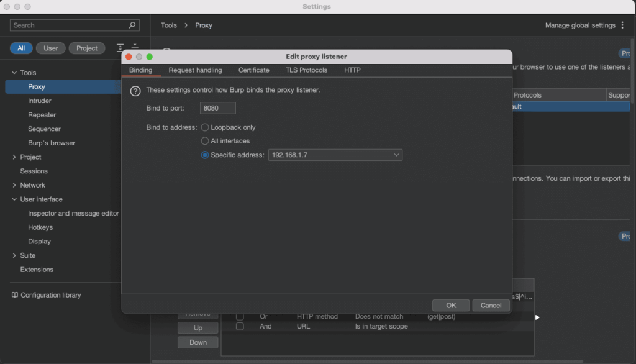
Task: Toggle the And URL rule checkbox
Action: pyautogui.click(x=240, y=326)
